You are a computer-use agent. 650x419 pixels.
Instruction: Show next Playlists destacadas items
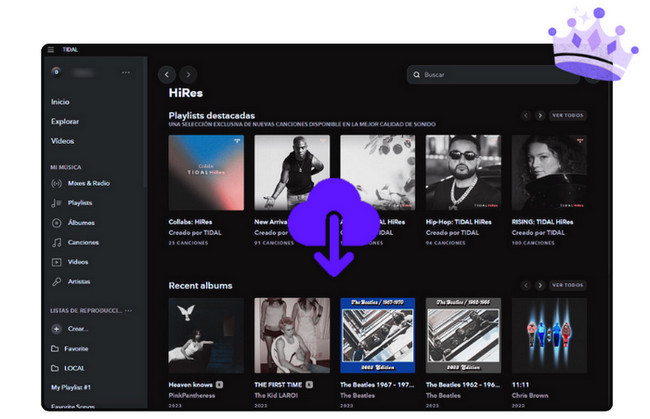539,115
